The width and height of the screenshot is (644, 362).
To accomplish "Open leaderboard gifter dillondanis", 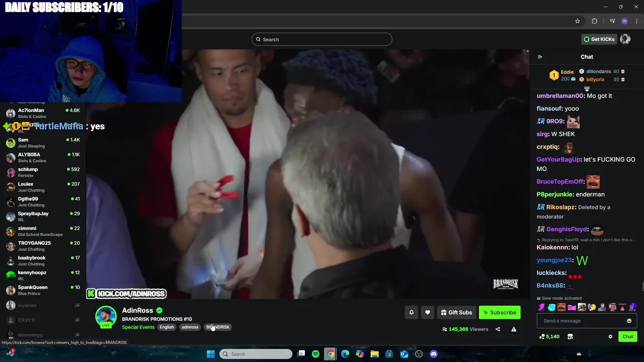I will [598, 71].
